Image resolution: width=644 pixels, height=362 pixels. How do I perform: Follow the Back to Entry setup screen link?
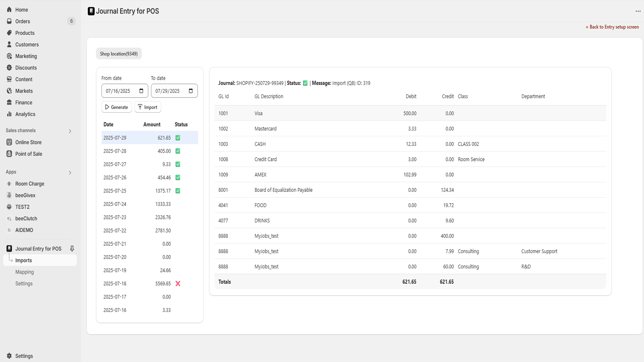click(613, 27)
